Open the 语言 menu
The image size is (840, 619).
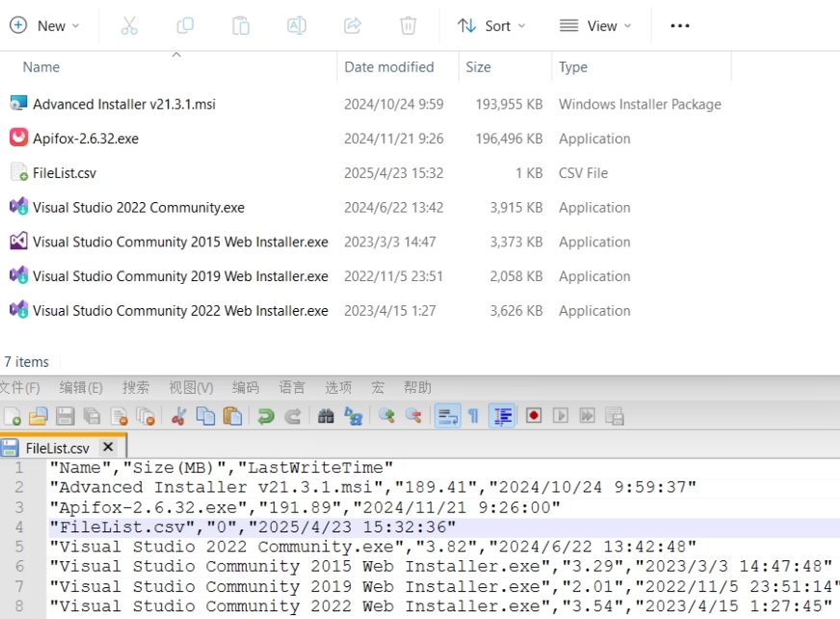coord(292,387)
